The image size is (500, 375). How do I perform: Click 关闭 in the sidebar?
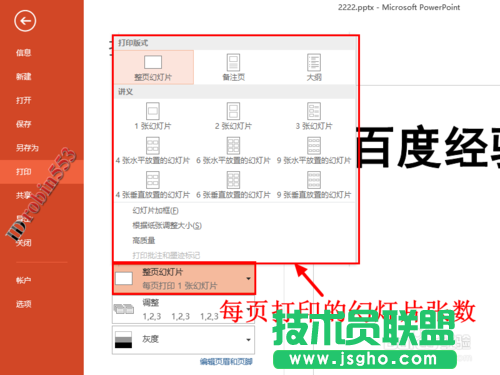[24, 243]
